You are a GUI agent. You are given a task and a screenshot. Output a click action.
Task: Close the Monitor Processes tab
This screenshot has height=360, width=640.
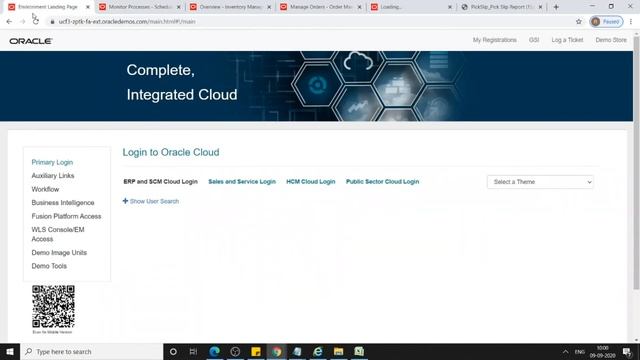click(x=178, y=7)
